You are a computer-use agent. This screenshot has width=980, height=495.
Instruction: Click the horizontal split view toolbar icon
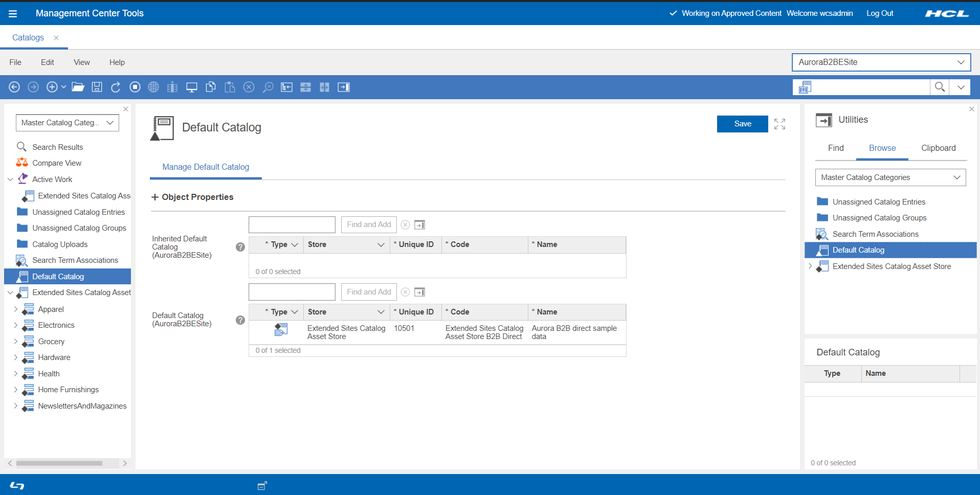tap(305, 87)
